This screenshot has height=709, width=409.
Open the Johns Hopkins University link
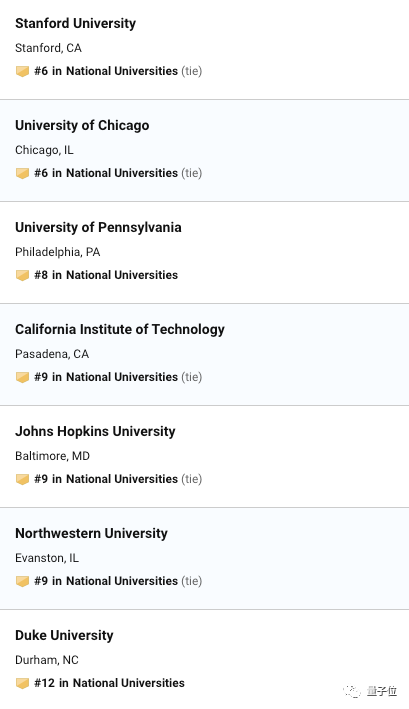click(x=95, y=431)
